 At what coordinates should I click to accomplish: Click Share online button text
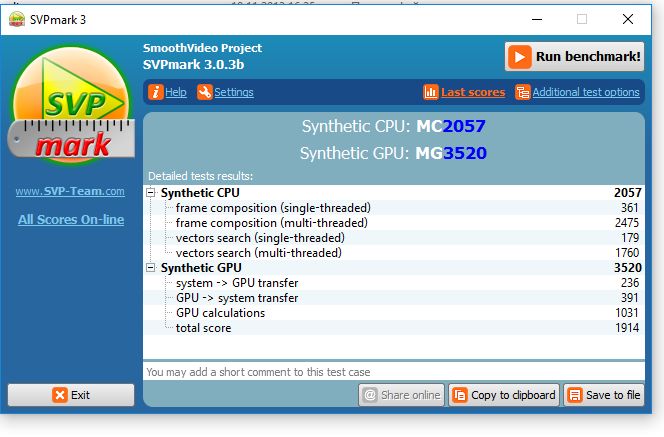coord(410,395)
